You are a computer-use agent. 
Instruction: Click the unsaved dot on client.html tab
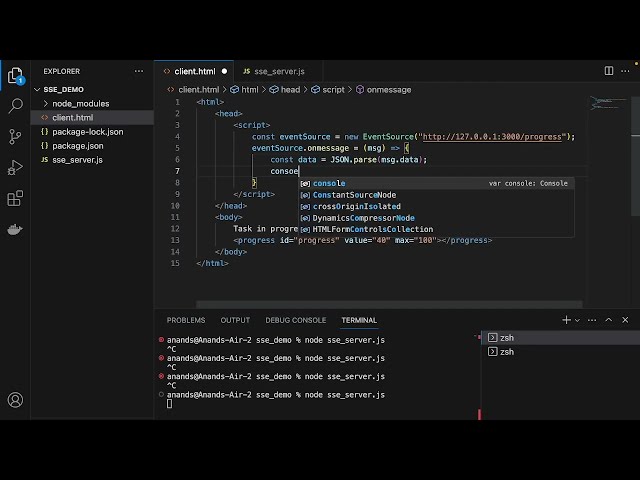pyautogui.click(x=224, y=71)
